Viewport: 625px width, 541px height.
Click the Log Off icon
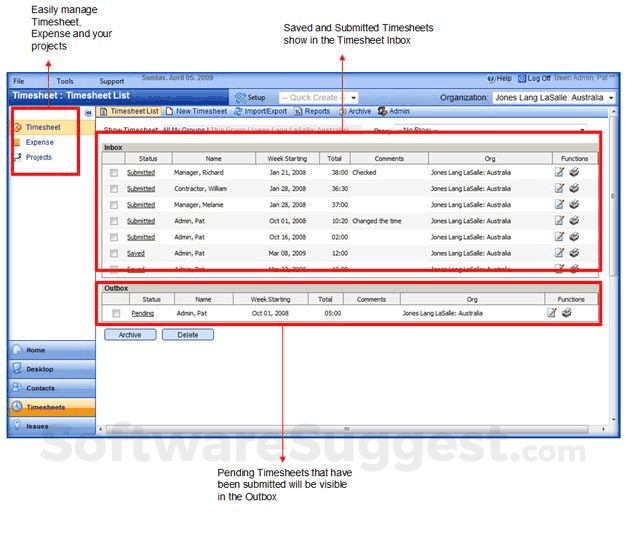[522, 79]
